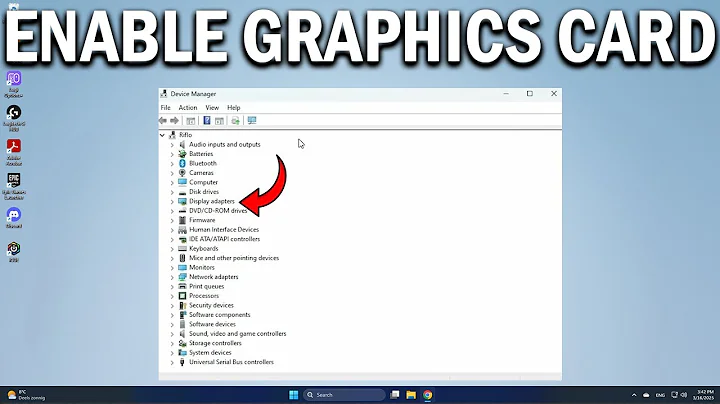This screenshot has width=720, height=404.
Task: Click the Cameras category icon
Action: [182, 173]
